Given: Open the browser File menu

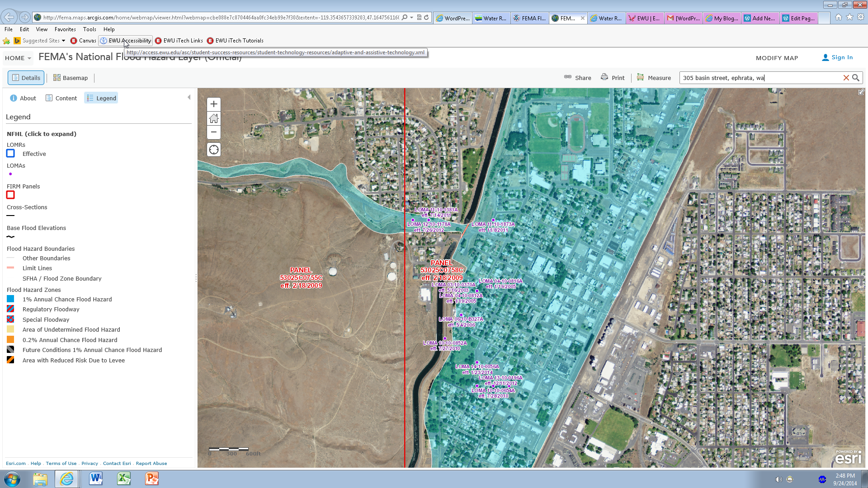Looking at the screenshot, I should (9, 29).
